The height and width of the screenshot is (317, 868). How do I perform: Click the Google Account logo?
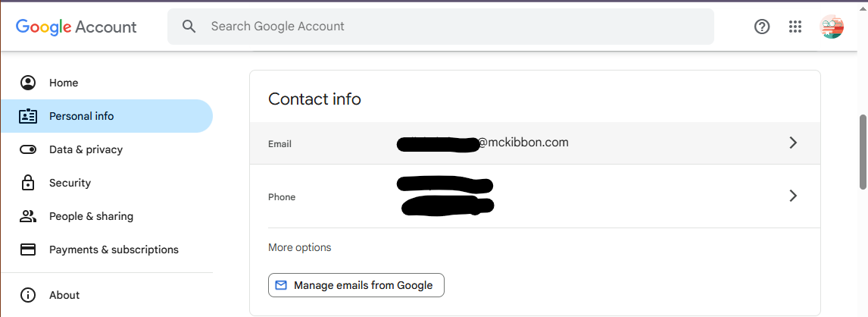[76, 27]
